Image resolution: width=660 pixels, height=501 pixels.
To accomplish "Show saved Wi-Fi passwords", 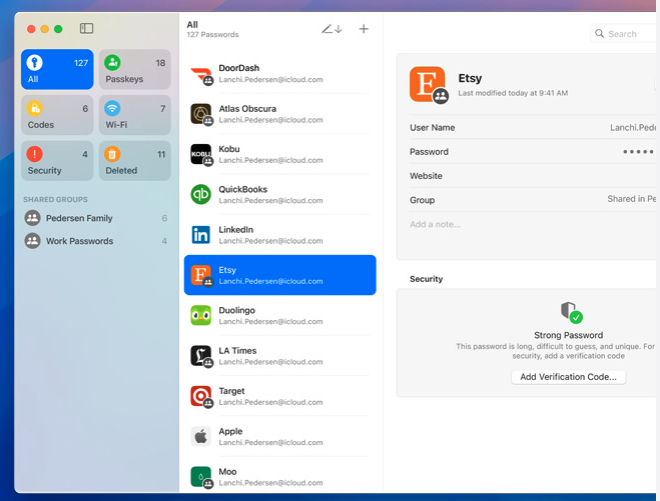I will click(134, 115).
